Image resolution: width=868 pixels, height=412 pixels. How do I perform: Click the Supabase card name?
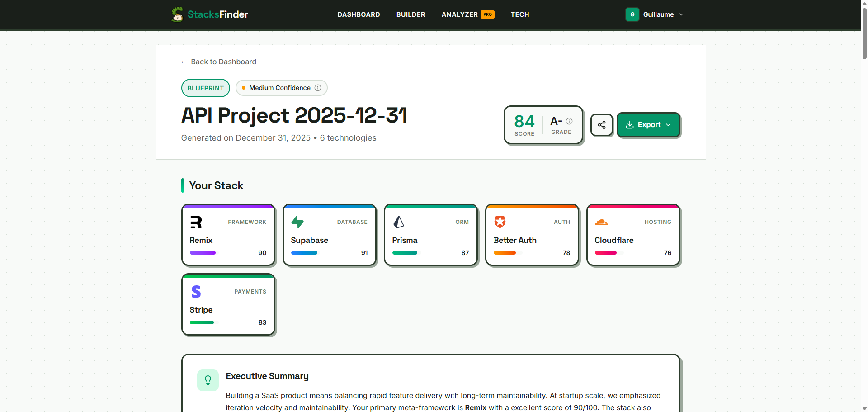(x=310, y=240)
